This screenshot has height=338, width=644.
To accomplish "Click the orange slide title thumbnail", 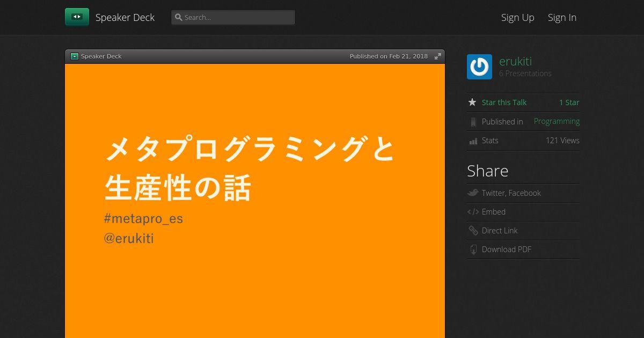I will 255,201.
